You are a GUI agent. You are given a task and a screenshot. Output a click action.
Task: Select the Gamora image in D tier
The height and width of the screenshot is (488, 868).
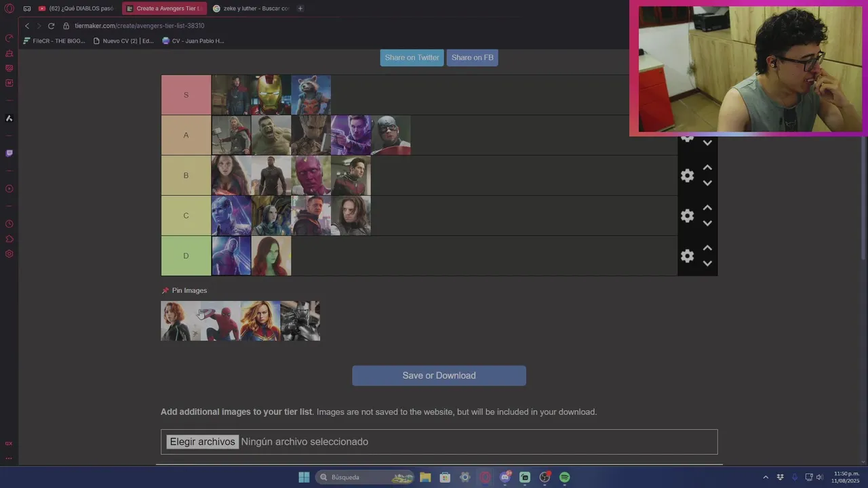[x=271, y=256]
